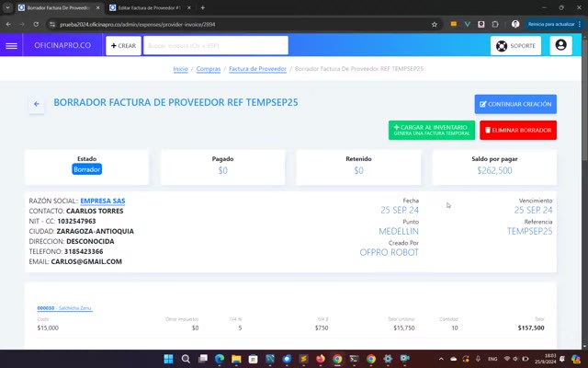Screen dimensions: 588x368
Task: Click ELIMINAR BORRADOR button
Action: 518,130
